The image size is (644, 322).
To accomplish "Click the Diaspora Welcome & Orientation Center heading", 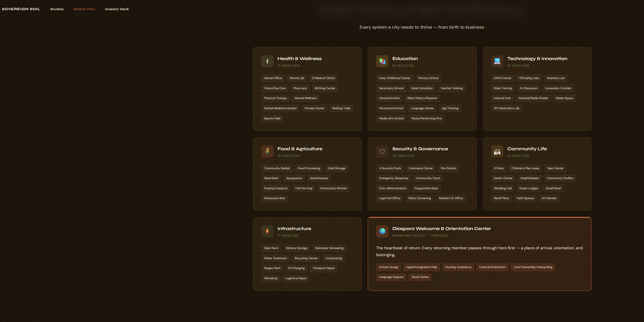I will tap(441, 229).
